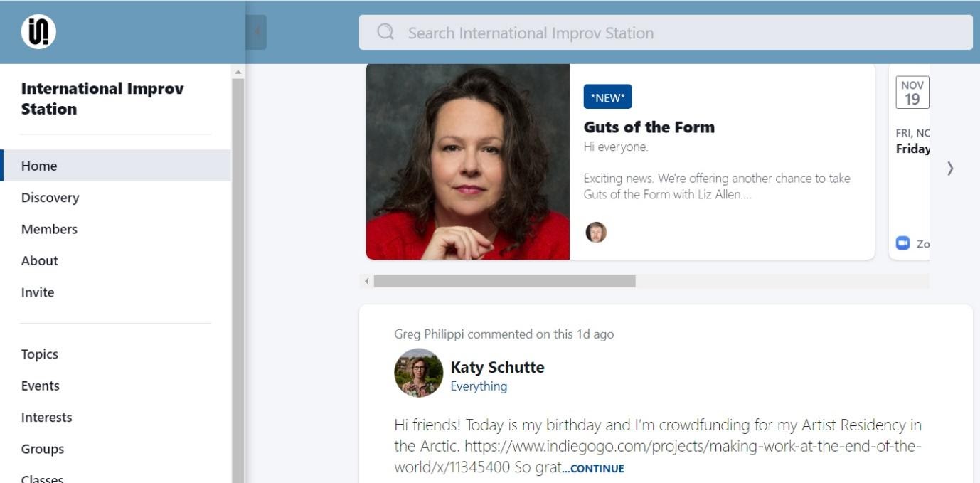
Task: Click the International Improv Station logo
Action: coord(38,32)
